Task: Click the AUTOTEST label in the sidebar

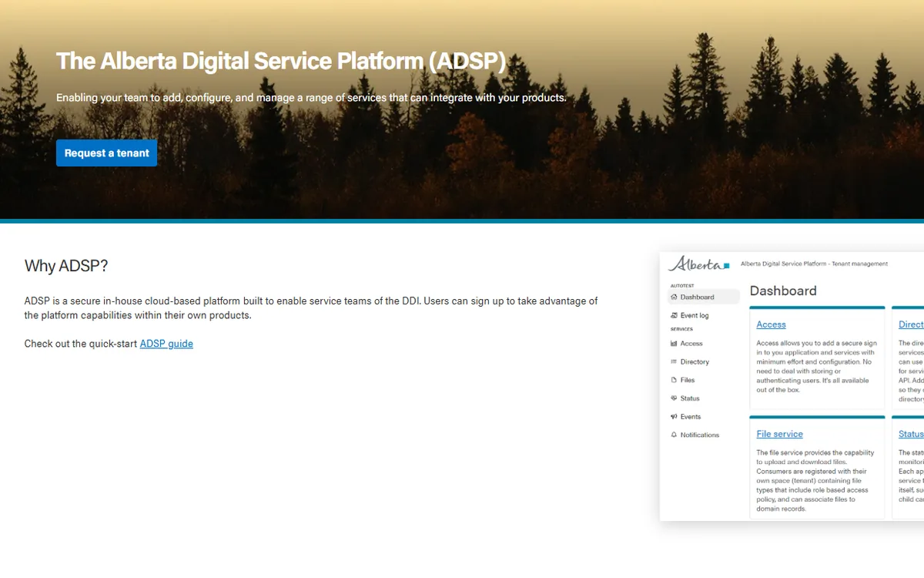Action: click(x=682, y=286)
